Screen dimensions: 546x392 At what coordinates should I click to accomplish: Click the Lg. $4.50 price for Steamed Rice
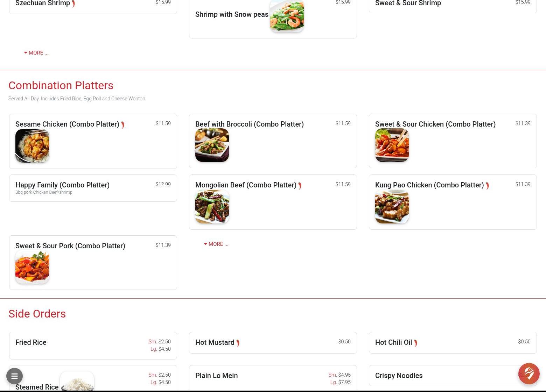[x=161, y=382]
